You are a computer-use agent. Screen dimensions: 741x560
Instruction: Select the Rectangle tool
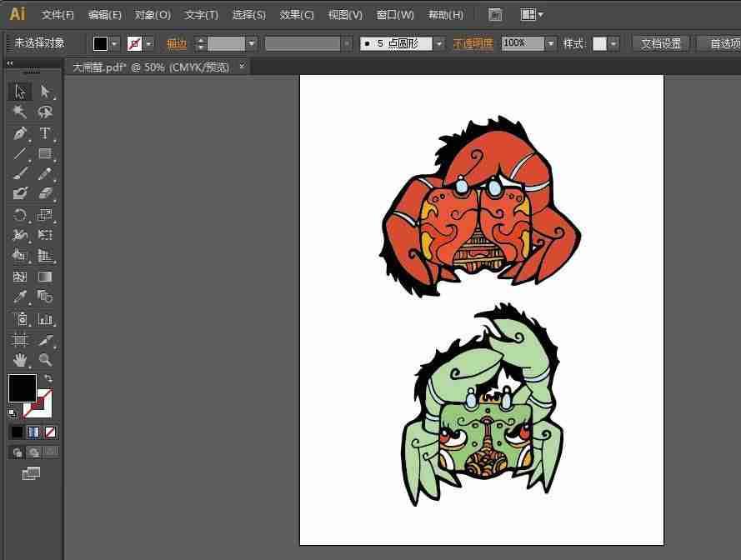click(x=45, y=153)
